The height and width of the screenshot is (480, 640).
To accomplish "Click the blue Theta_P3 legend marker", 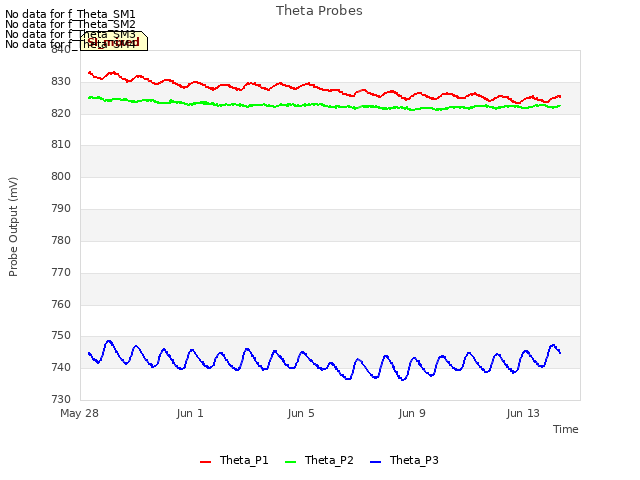I will point(375,462).
